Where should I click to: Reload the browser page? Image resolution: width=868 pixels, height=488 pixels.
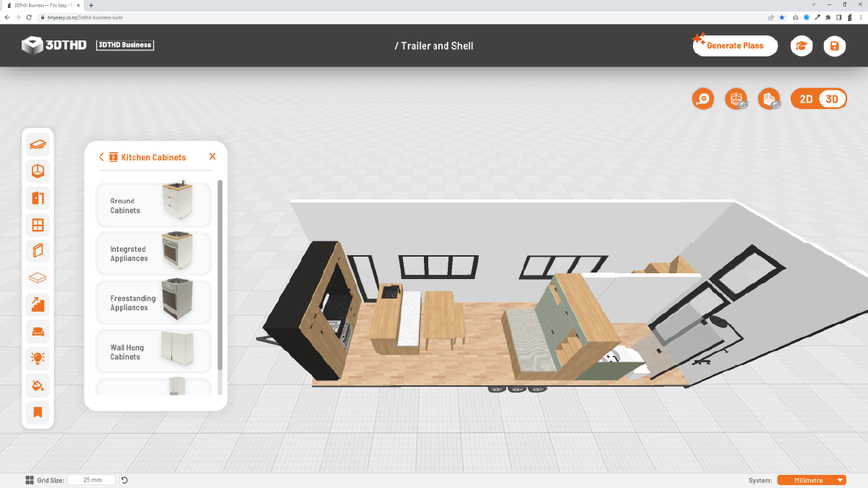[x=28, y=17]
